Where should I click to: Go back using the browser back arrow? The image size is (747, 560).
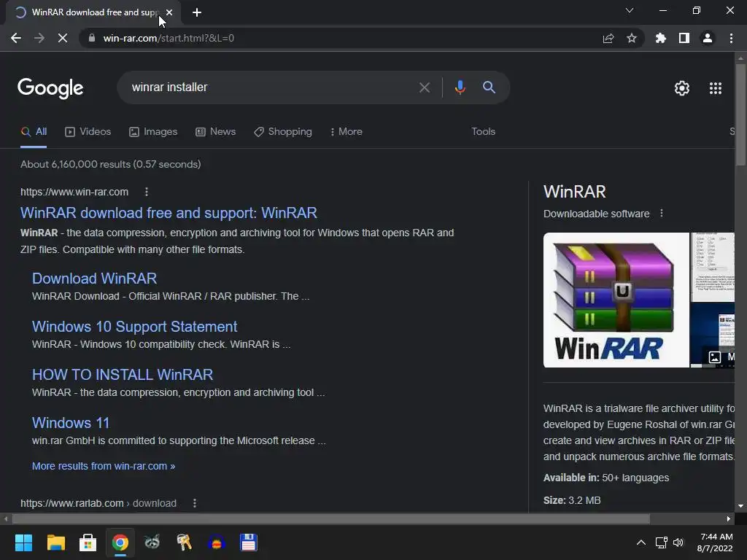pyautogui.click(x=16, y=38)
